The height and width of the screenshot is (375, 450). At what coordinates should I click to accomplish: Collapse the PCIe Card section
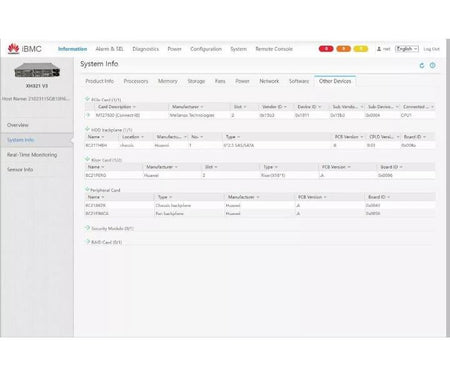pyautogui.click(x=87, y=99)
